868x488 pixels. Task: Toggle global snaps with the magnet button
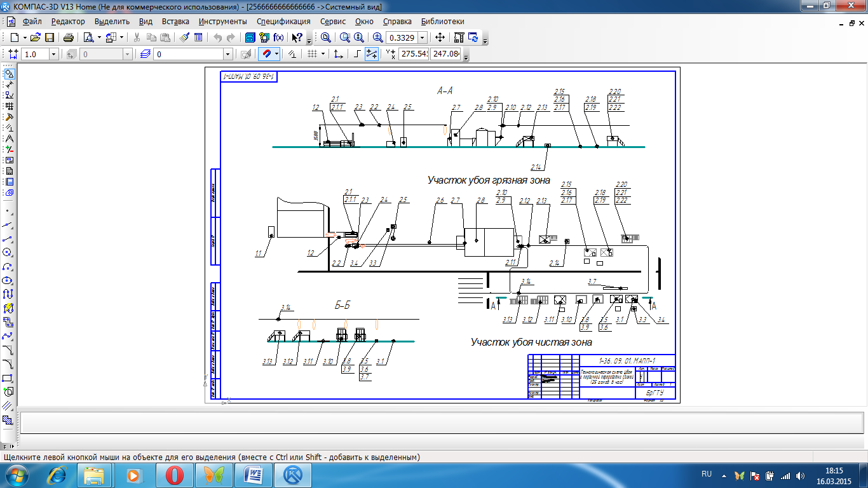click(x=268, y=54)
